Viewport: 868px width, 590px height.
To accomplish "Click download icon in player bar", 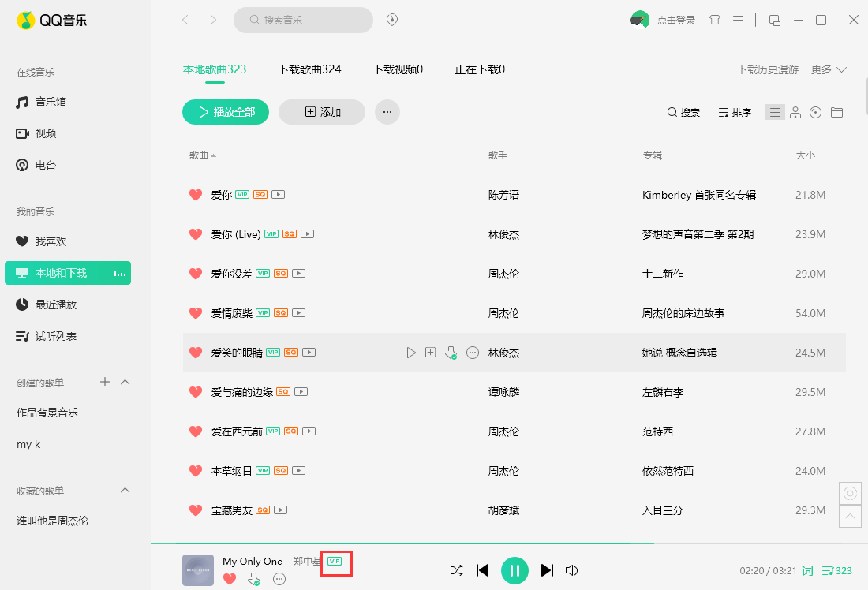I will point(253,579).
